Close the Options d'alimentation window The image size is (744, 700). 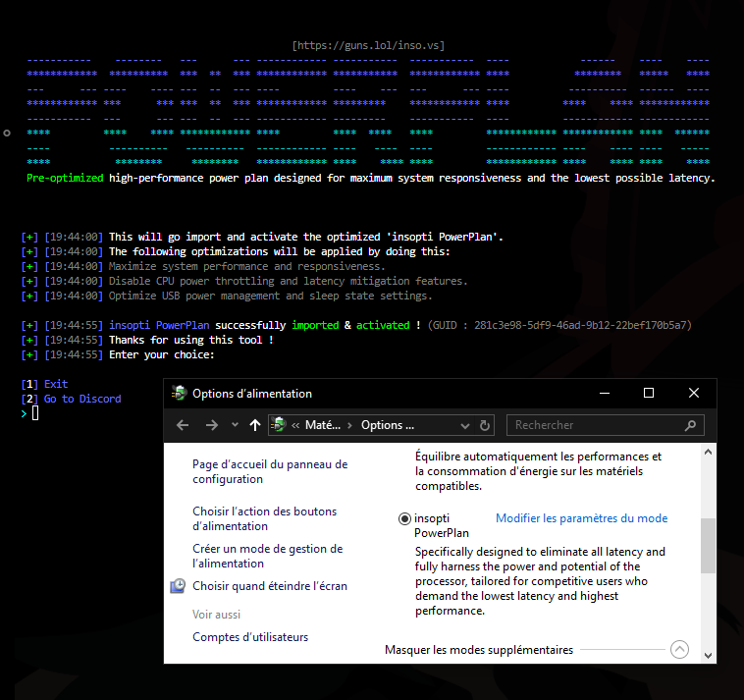tap(694, 393)
